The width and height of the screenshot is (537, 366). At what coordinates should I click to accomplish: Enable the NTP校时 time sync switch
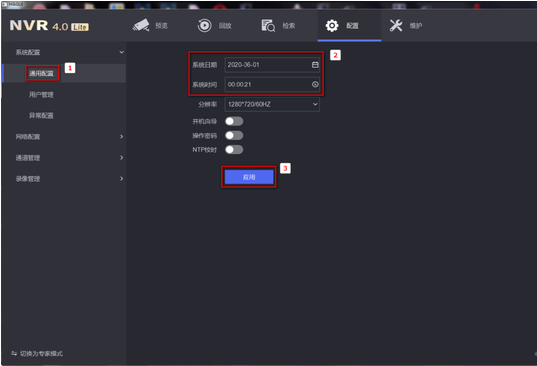click(x=234, y=150)
